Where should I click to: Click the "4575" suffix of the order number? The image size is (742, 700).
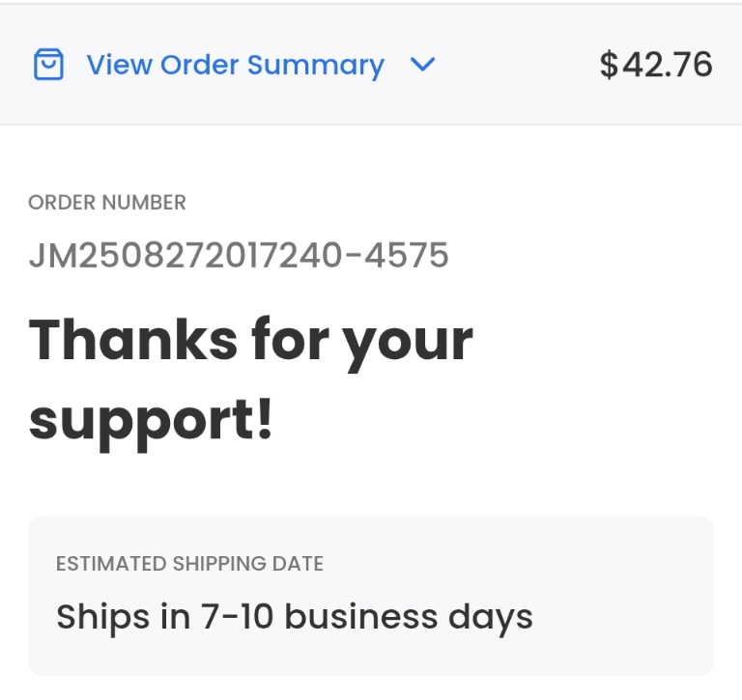pos(412,255)
